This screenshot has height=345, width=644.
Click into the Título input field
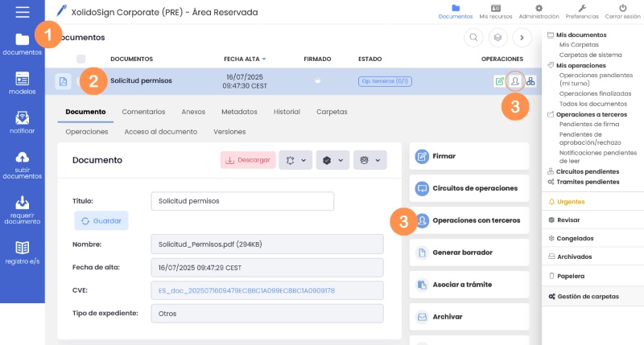coord(242,201)
